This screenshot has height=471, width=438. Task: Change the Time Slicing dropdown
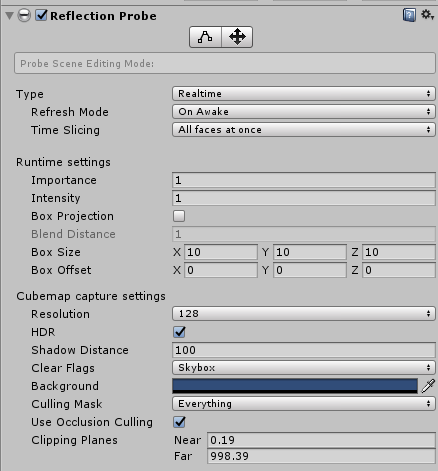click(304, 130)
